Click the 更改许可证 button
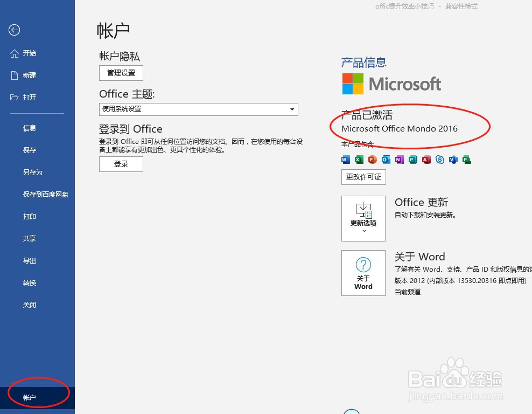 (x=363, y=177)
